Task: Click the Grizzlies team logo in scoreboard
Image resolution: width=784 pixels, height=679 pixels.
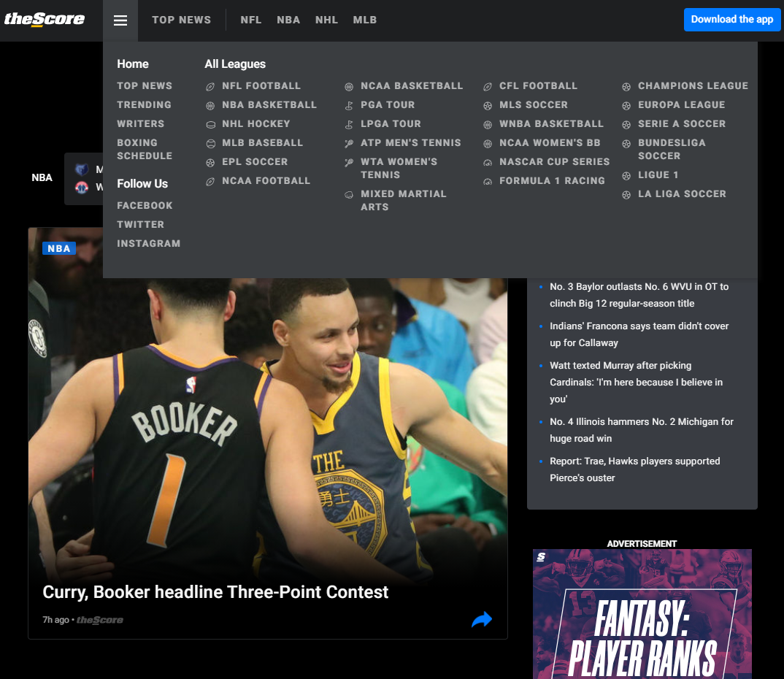Action: click(82, 169)
